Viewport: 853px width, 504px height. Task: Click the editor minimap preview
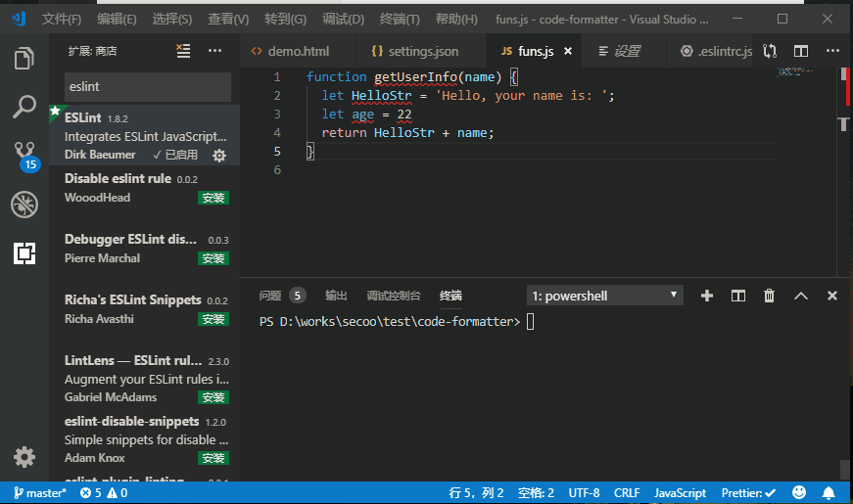796,71
